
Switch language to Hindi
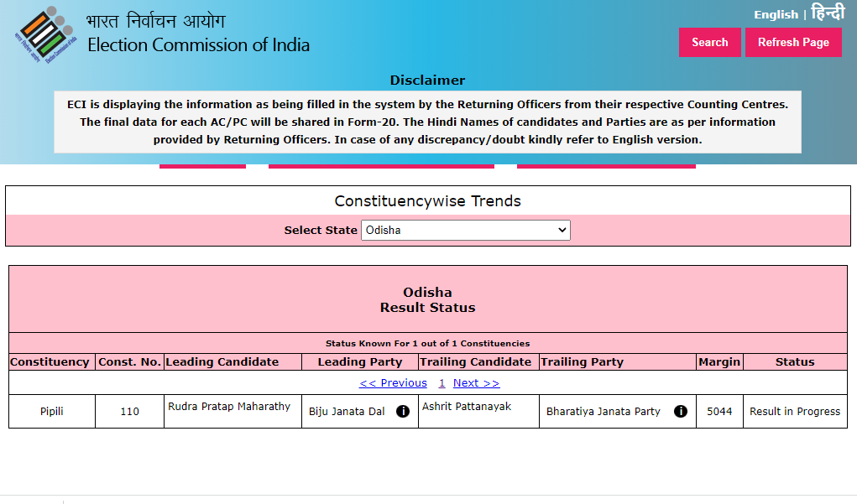828,13
